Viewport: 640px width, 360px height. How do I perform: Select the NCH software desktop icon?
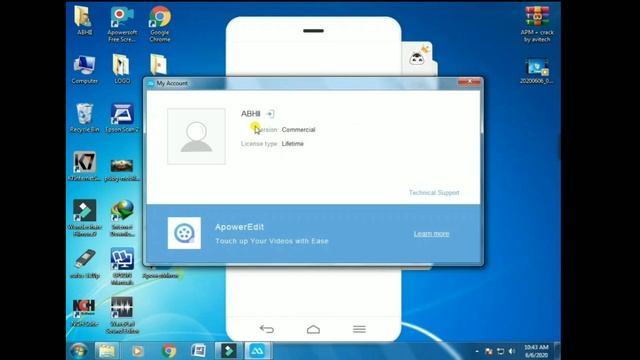pyautogui.click(x=84, y=312)
